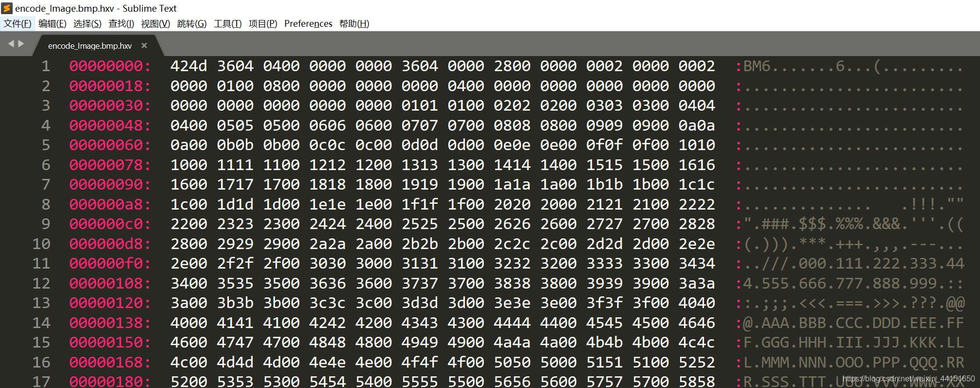The height and width of the screenshot is (388, 980).
Task: Click line number 1 in gutter
Action: pyautogui.click(x=46, y=66)
